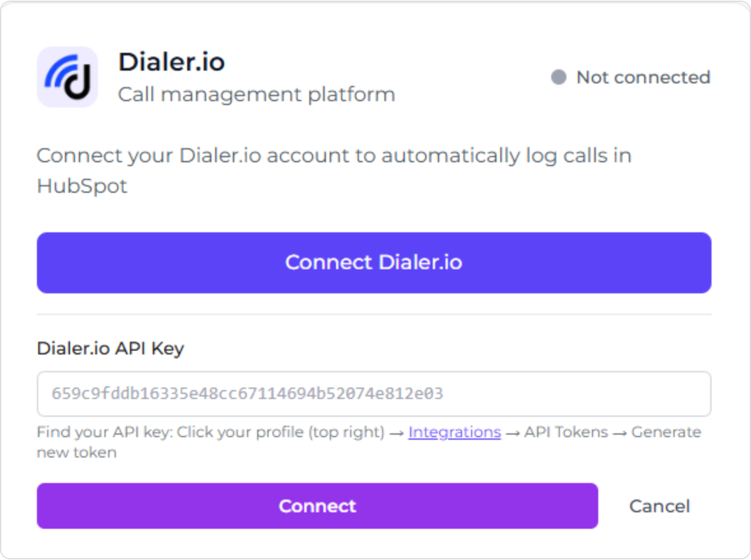Cancel the connection dialog
751x560 pixels.
(x=659, y=506)
